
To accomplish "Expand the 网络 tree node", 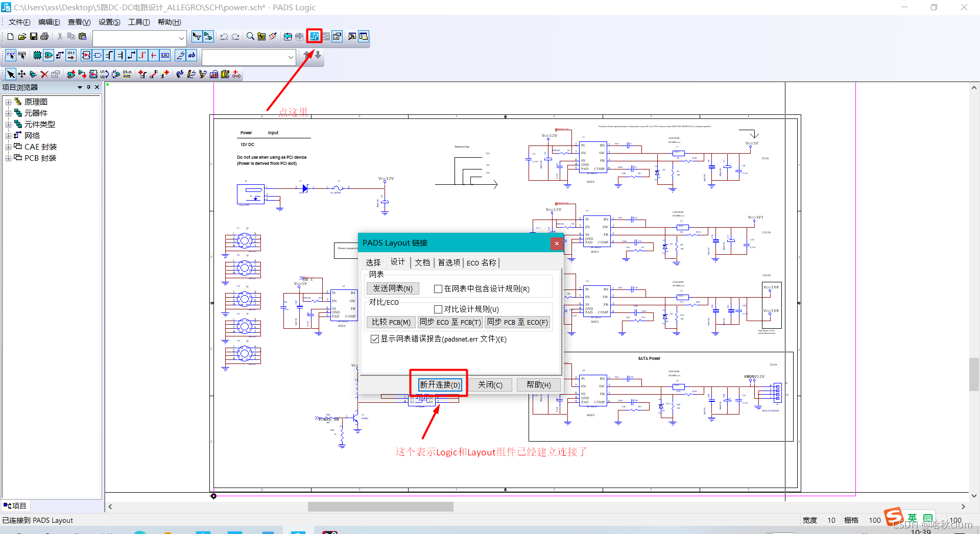I will click(8, 136).
